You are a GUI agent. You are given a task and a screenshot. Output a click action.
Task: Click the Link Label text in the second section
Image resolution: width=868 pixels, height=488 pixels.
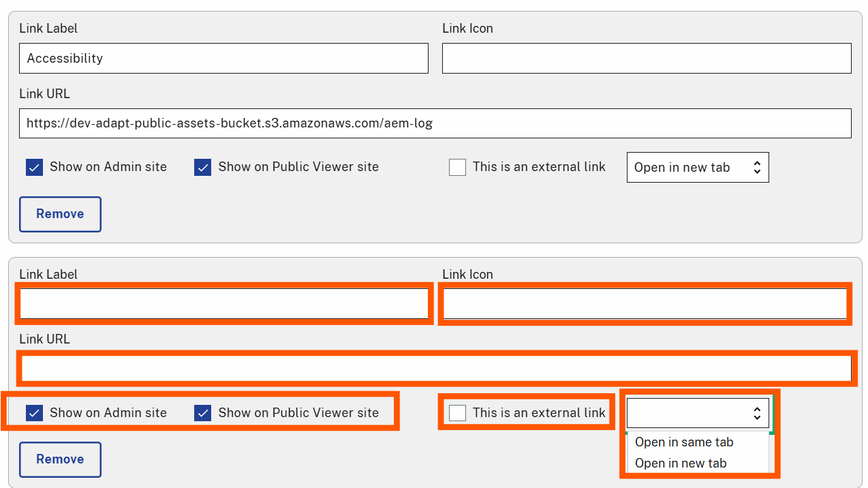point(48,274)
